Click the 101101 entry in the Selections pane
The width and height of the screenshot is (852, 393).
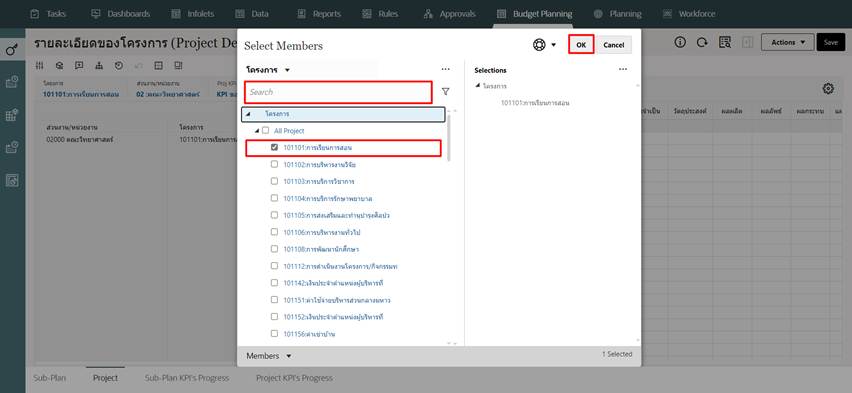pyautogui.click(x=535, y=102)
